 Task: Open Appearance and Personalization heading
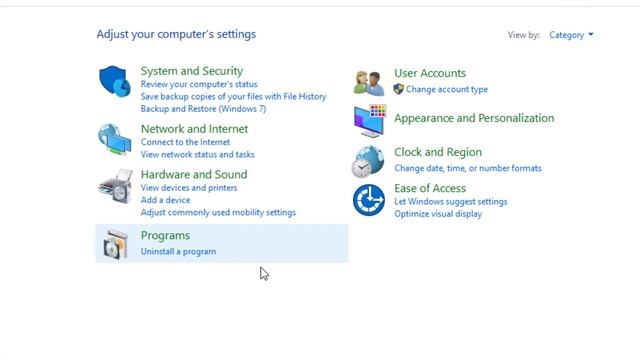tap(474, 118)
